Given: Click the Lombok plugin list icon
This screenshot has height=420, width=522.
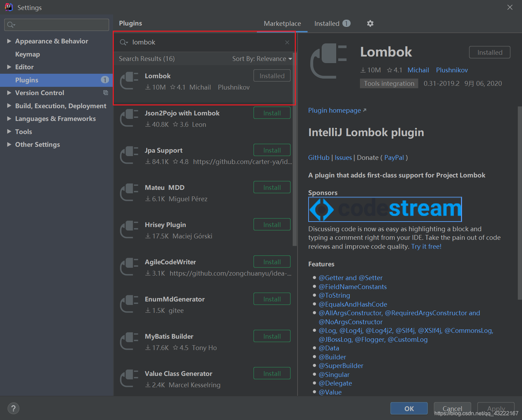Looking at the screenshot, I should [x=129, y=81].
